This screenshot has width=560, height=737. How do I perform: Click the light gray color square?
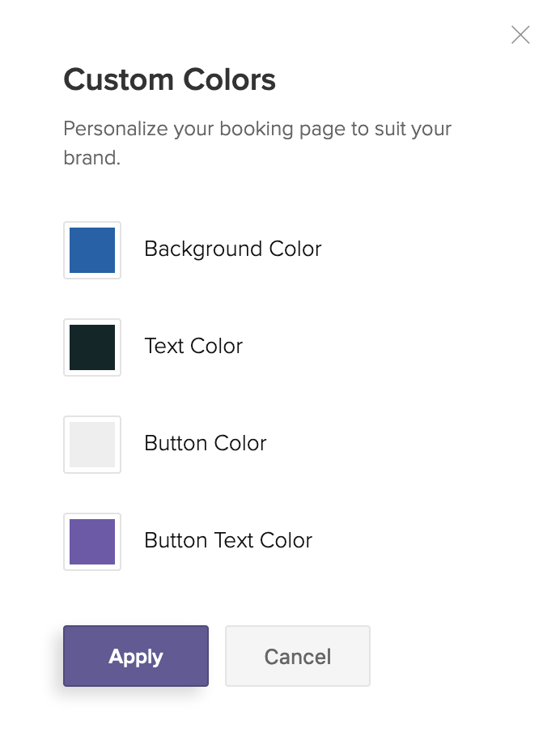coord(92,445)
